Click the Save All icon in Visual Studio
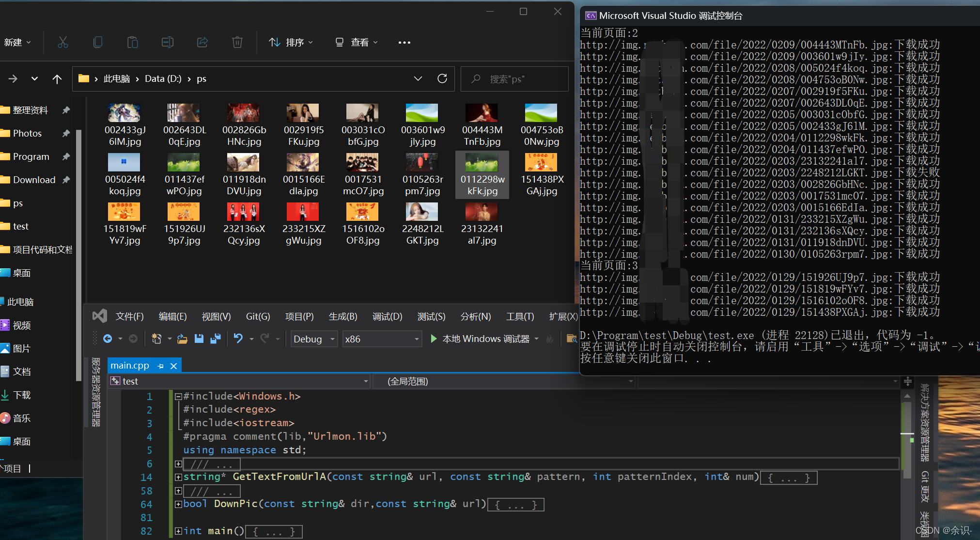Image resolution: width=980 pixels, height=540 pixels. 216,339
